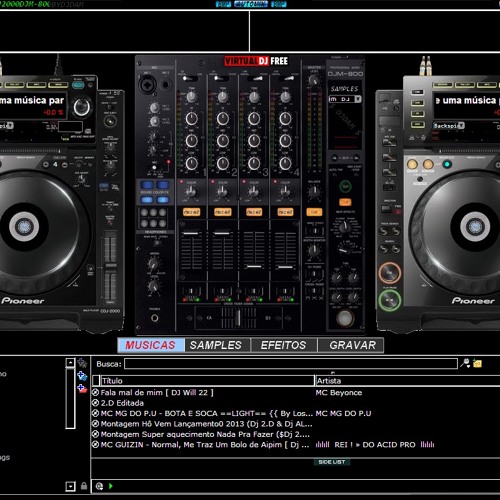Click the headphones LEVEL knob
500x500 pixels.
(154, 286)
